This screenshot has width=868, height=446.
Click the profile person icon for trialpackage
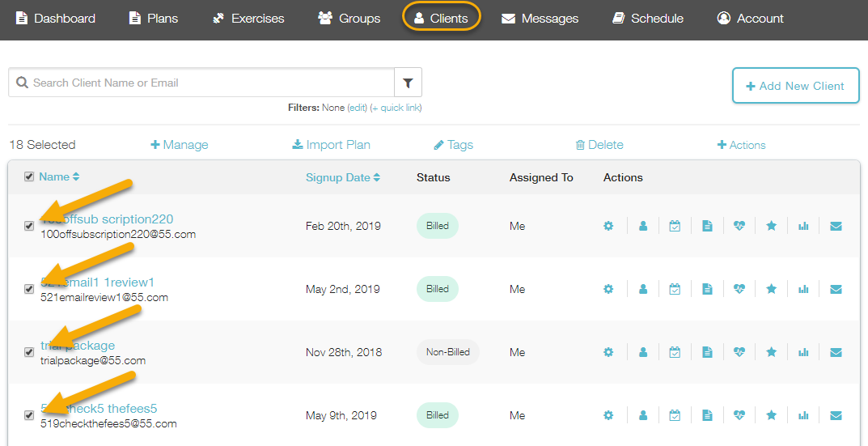pos(643,353)
